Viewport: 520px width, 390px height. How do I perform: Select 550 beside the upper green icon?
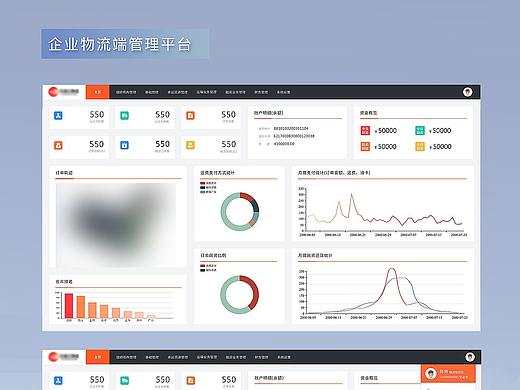[163, 114]
